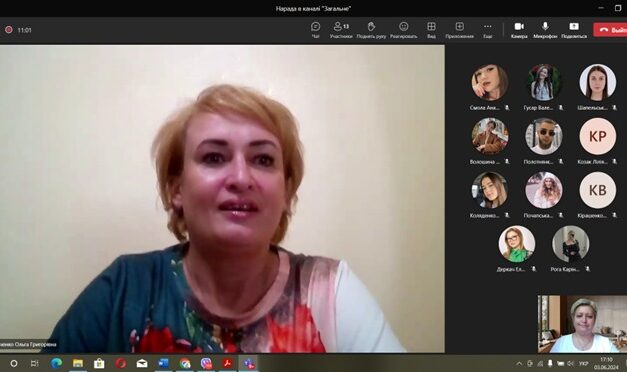Switch the УКР keyboard language indicator
The height and width of the screenshot is (372, 627).
tap(583, 364)
